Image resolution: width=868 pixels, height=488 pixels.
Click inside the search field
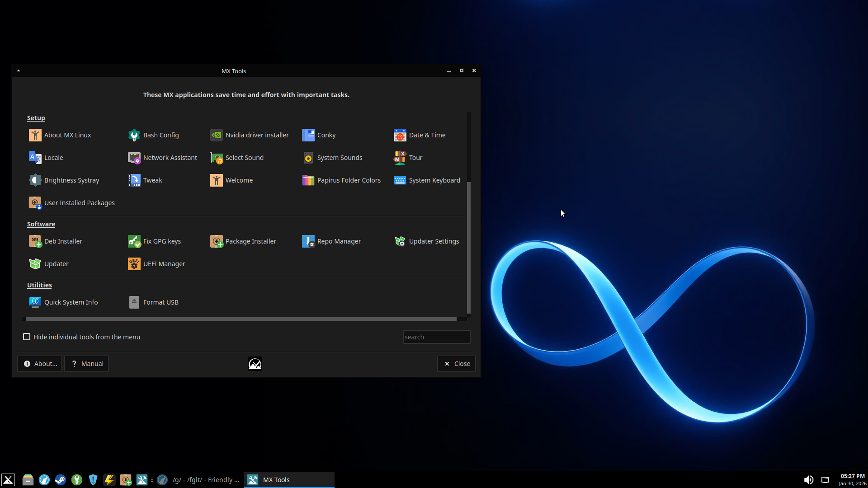click(x=436, y=337)
